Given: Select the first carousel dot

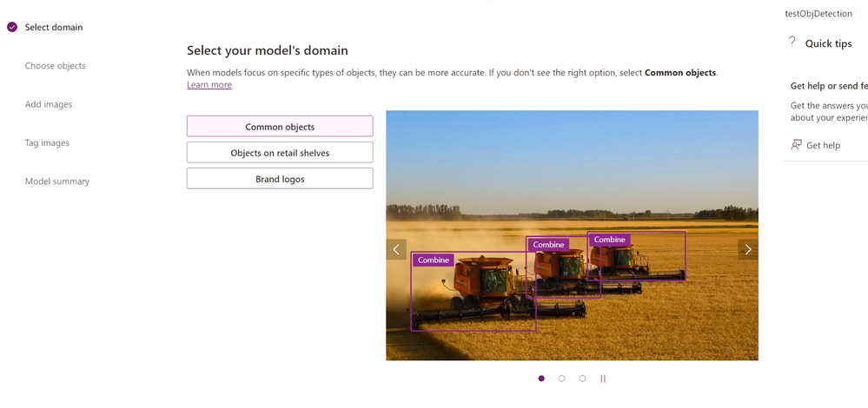Looking at the screenshot, I should pyautogui.click(x=541, y=378).
